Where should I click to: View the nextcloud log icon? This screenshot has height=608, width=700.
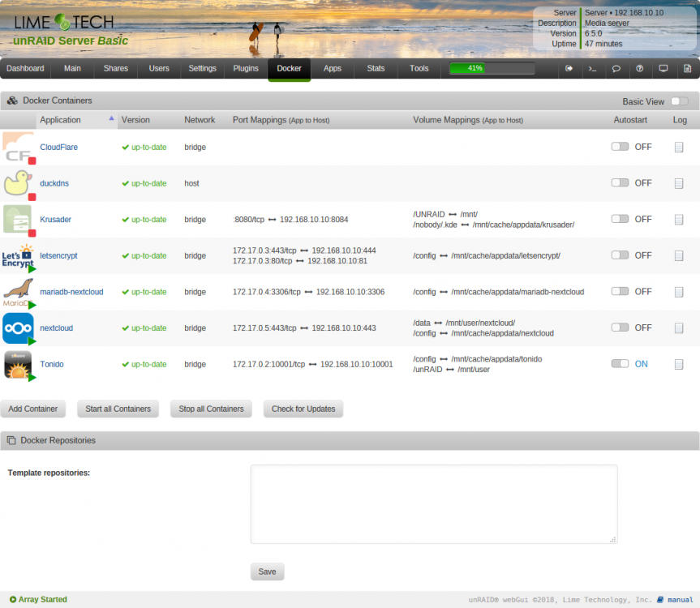click(x=679, y=328)
